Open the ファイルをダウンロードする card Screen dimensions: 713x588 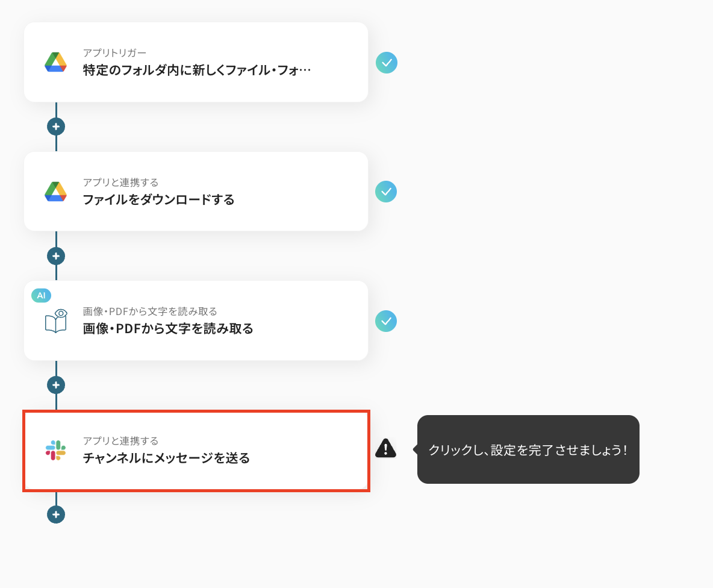pyautogui.click(x=196, y=192)
